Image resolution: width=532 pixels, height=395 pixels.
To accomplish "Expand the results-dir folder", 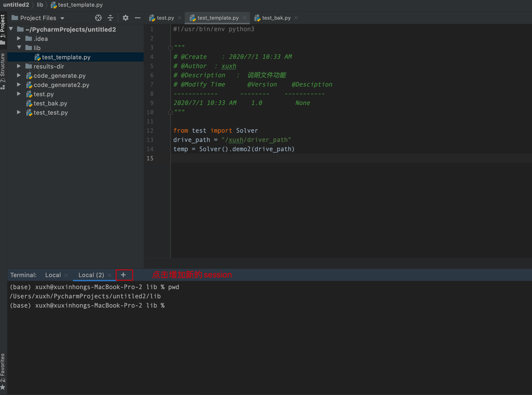I will 19,66.
